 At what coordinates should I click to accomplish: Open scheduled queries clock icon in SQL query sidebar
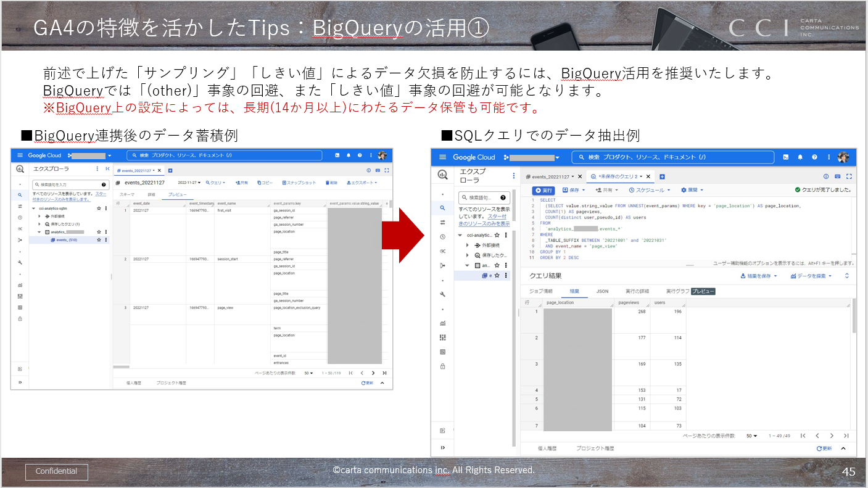pos(442,237)
